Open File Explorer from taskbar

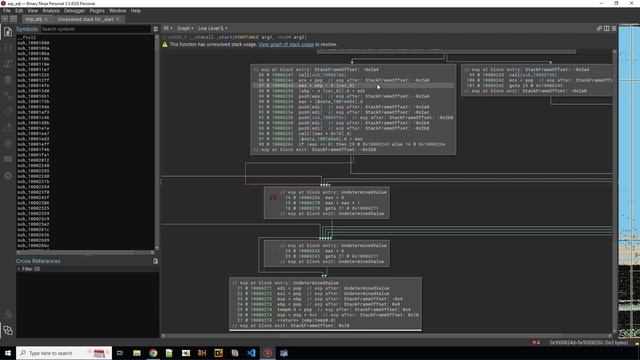coord(137,353)
